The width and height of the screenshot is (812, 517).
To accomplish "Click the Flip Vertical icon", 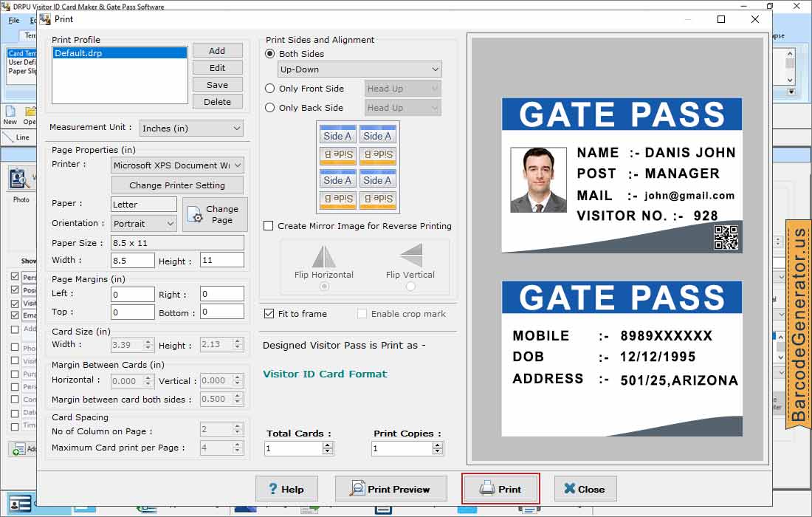I will point(411,256).
